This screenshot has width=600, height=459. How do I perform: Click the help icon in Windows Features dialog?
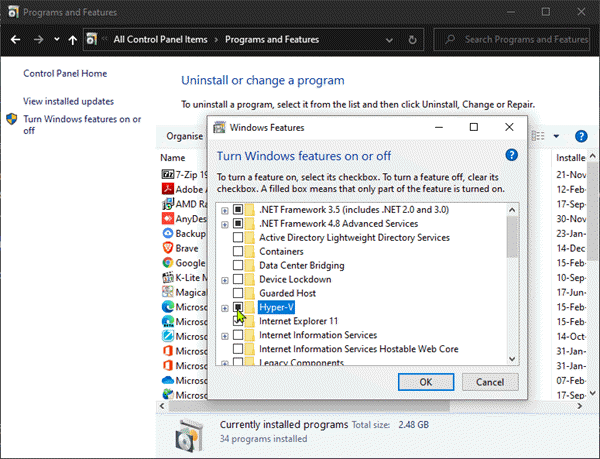coord(511,155)
